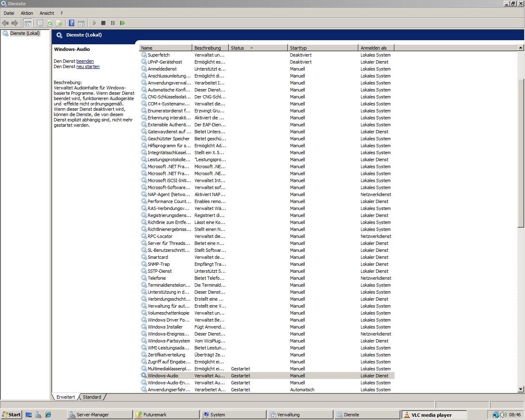
Task: Click the Restart service toolbar button
Action: point(122,23)
